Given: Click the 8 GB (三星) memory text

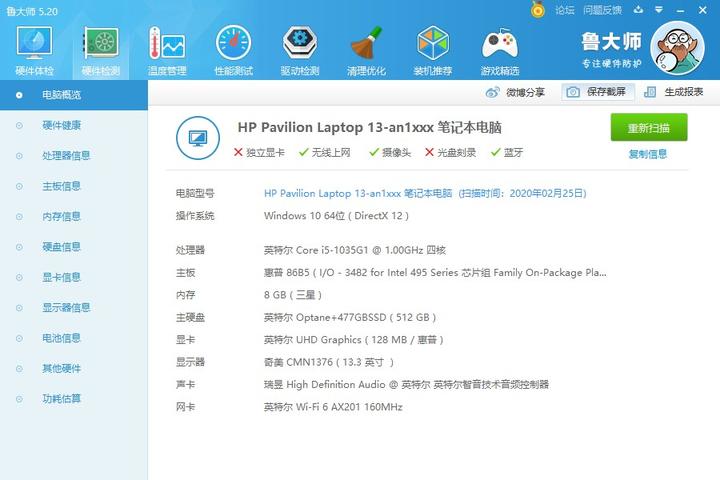Looking at the screenshot, I should (292, 295).
